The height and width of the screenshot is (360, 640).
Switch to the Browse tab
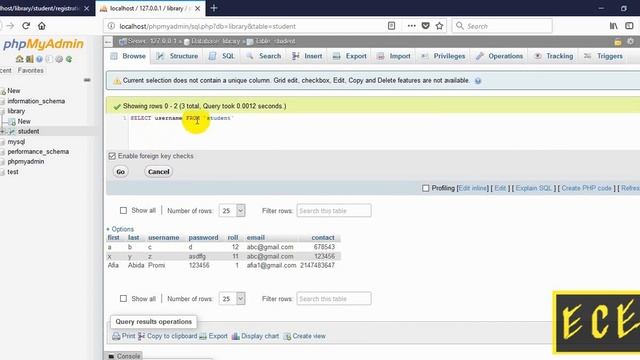(128, 56)
